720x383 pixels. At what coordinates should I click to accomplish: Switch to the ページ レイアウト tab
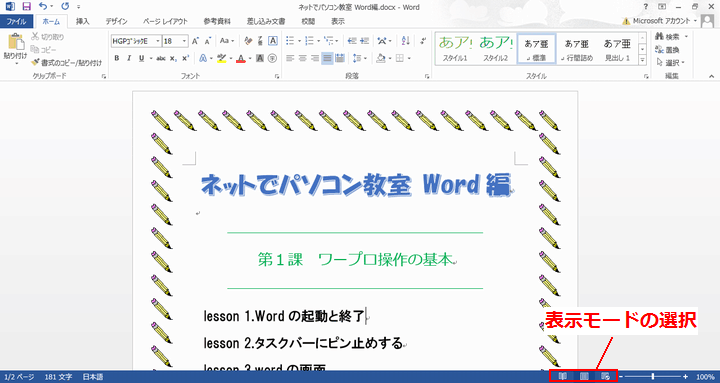[165, 21]
